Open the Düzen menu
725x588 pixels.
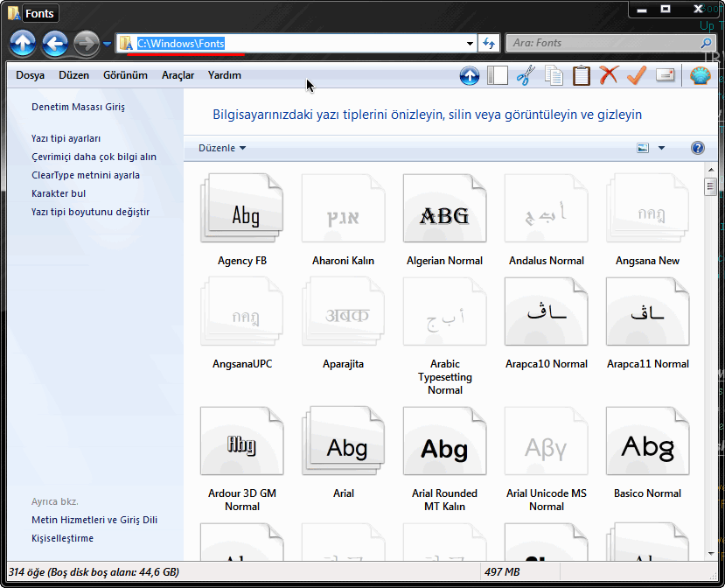click(73, 75)
